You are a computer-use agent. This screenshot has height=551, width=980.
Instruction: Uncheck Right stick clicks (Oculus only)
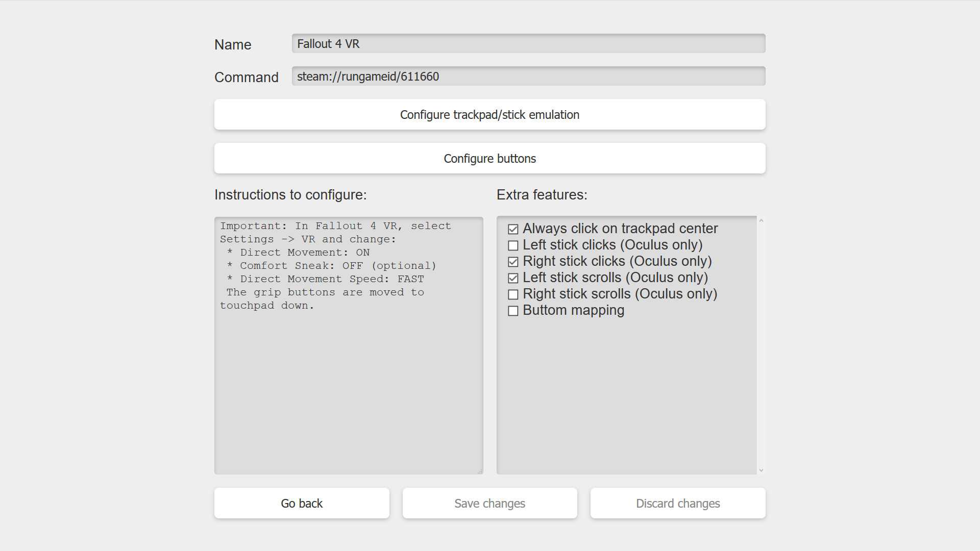pos(513,262)
